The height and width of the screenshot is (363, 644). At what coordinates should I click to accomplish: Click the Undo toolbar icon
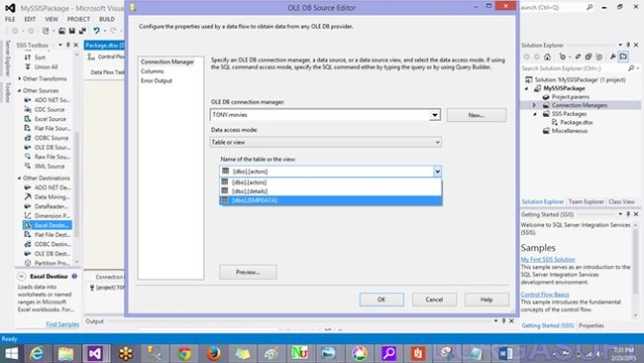tap(96, 31)
